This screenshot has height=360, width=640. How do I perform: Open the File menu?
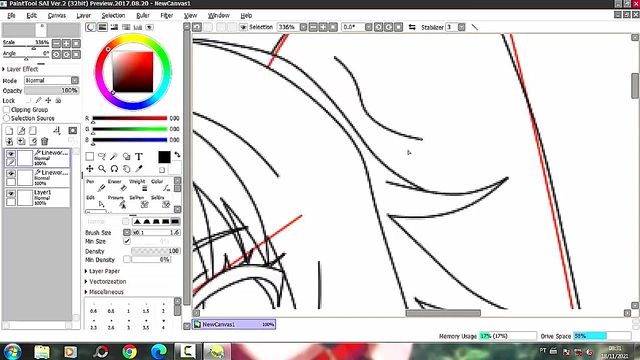tap(11, 16)
